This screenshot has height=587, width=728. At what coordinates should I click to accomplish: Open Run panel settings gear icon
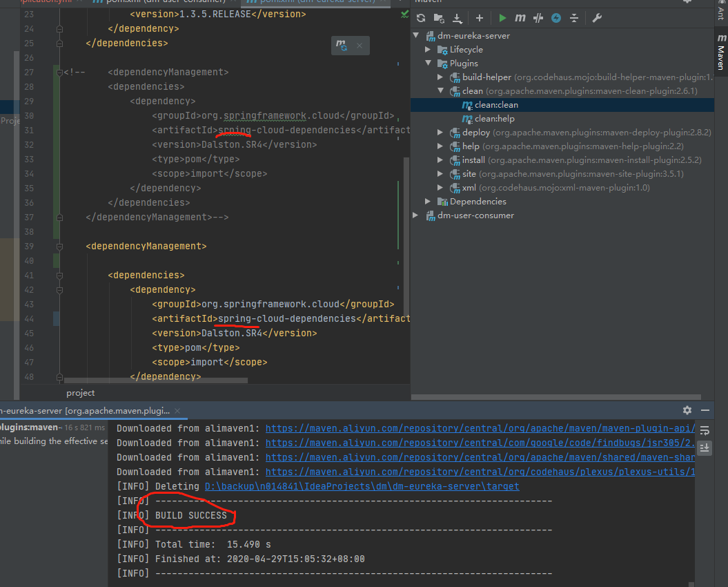(x=687, y=410)
